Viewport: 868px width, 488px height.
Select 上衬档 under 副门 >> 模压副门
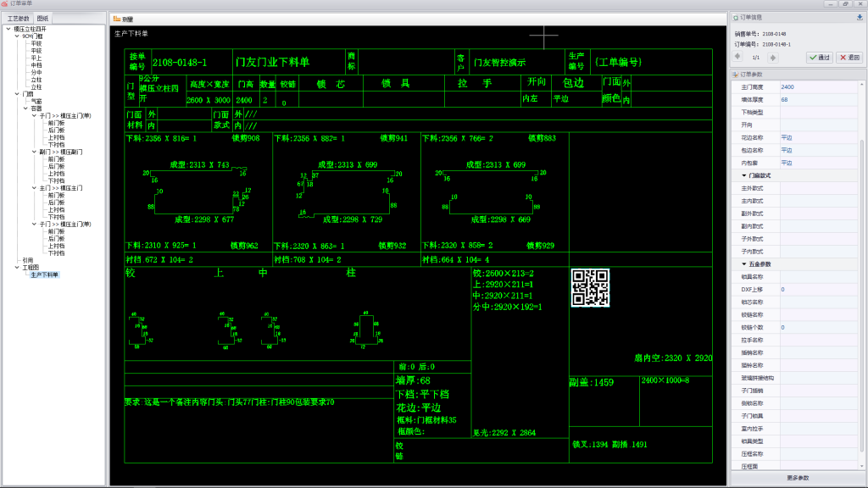pos(56,174)
